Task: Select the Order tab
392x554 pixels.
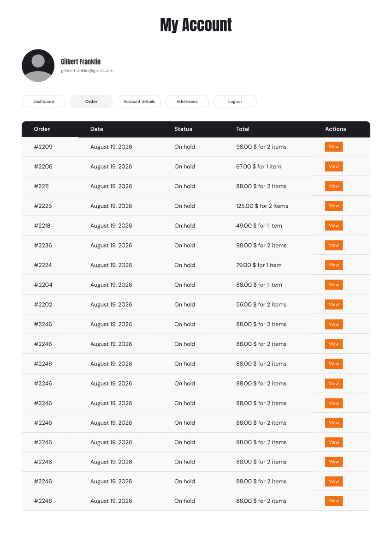Action: [x=91, y=102]
